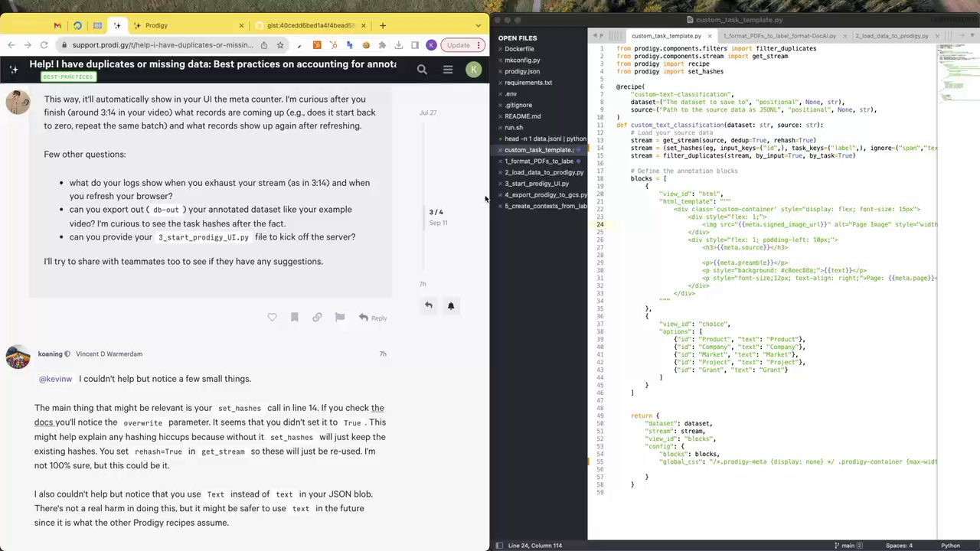Screen dimensions: 980x551
Task: Click the 3 / 4 topic timeline scroller
Action: pos(436,212)
